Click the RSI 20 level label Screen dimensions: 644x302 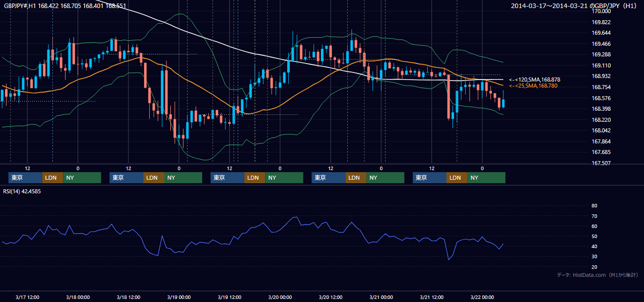594,267
